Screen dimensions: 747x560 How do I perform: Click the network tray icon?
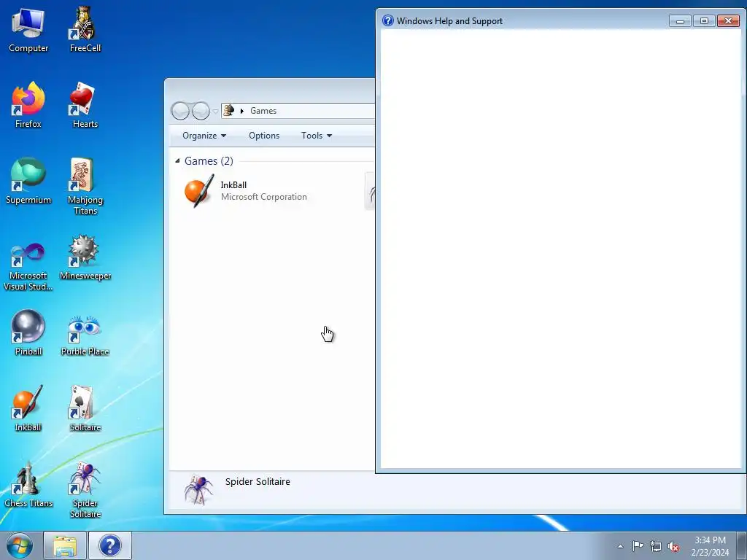656,546
